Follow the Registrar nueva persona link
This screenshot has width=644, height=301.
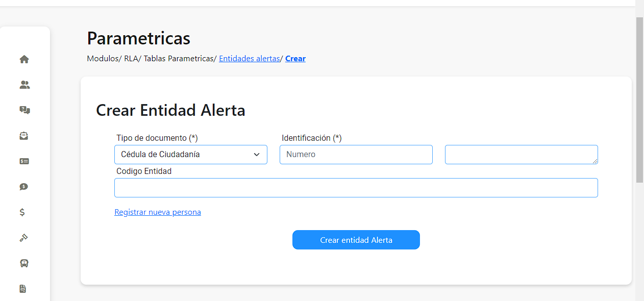tap(158, 212)
